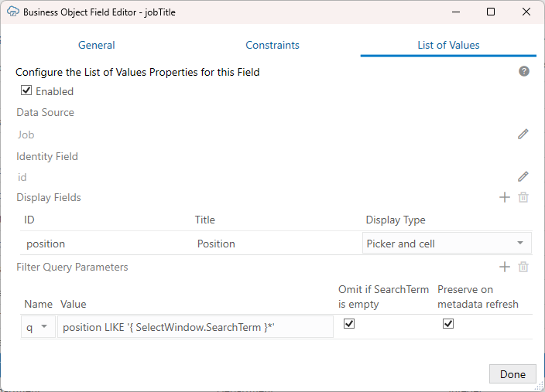Screen dimensions: 545x392
Task: Add a new display field with plus icon
Action: point(504,197)
